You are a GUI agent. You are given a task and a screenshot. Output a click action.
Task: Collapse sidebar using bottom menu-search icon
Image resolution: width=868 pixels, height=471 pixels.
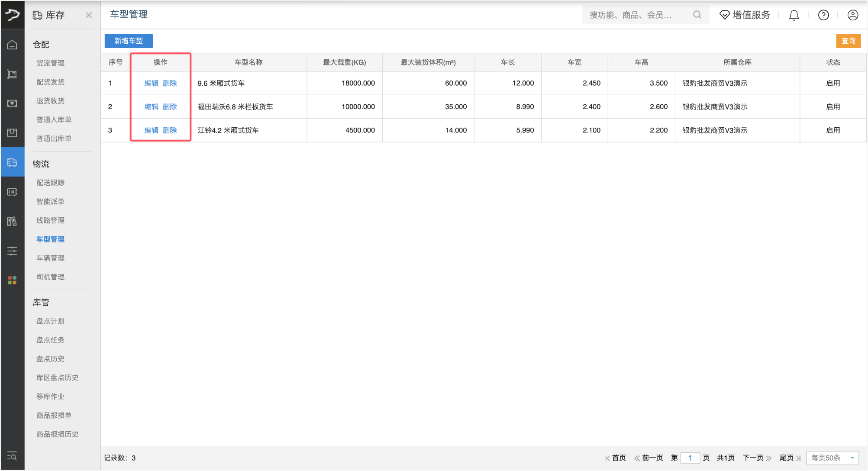(x=12, y=456)
